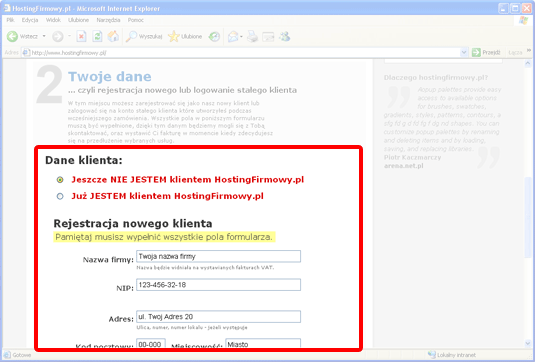The height and width of the screenshot is (362, 535).
Task: Click the arena.net.pl text in sidebar
Action: pos(404,166)
